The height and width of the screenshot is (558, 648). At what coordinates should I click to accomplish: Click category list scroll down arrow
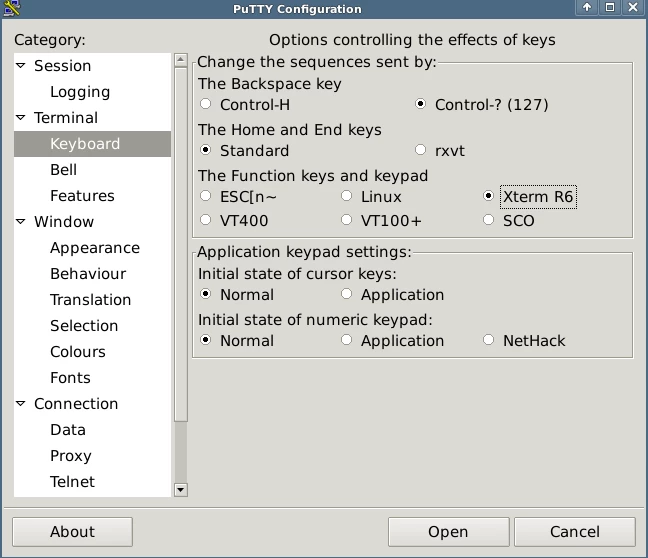coord(181,490)
